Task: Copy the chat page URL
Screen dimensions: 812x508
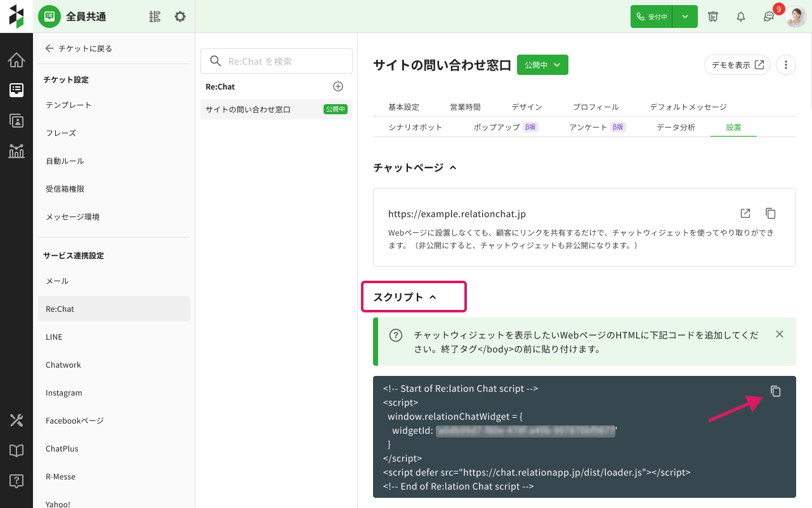Action: [771, 213]
